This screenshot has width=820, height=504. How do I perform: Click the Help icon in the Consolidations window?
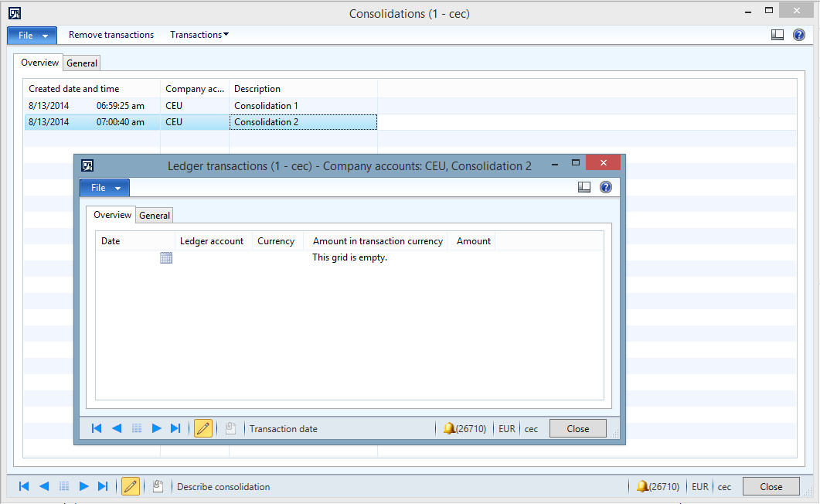[x=799, y=35]
